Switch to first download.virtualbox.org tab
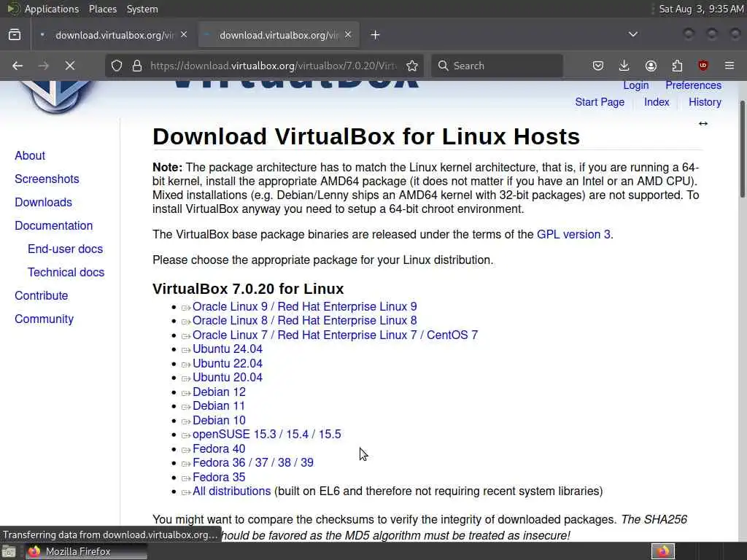Image resolution: width=747 pixels, height=560 pixels. pos(115,35)
